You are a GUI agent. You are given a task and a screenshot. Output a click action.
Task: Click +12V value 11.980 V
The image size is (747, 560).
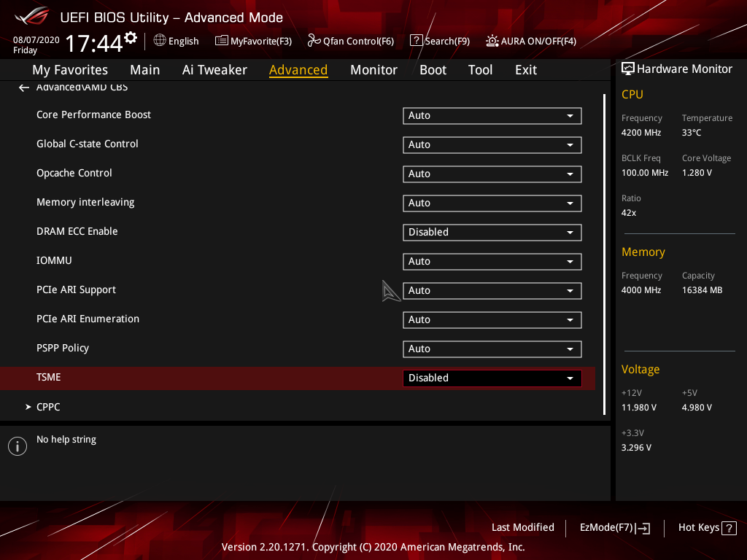pos(638,408)
